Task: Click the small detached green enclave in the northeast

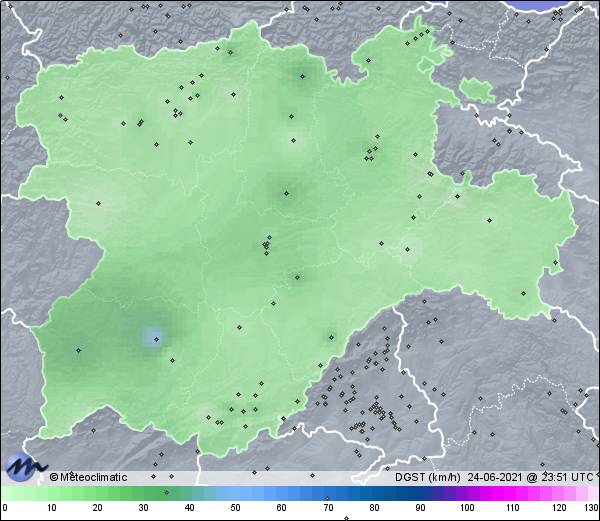Action: tap(477, 90)
